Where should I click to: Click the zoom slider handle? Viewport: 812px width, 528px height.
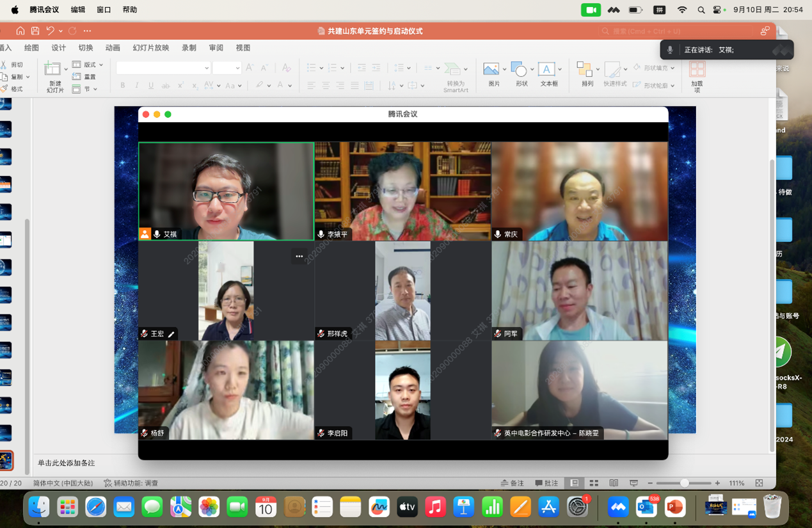coord(685,483)
